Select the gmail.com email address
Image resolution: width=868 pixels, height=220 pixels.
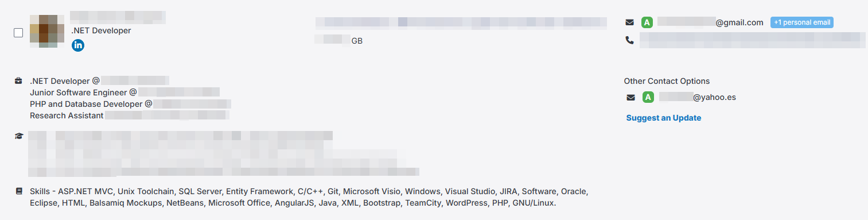(710, 22)
